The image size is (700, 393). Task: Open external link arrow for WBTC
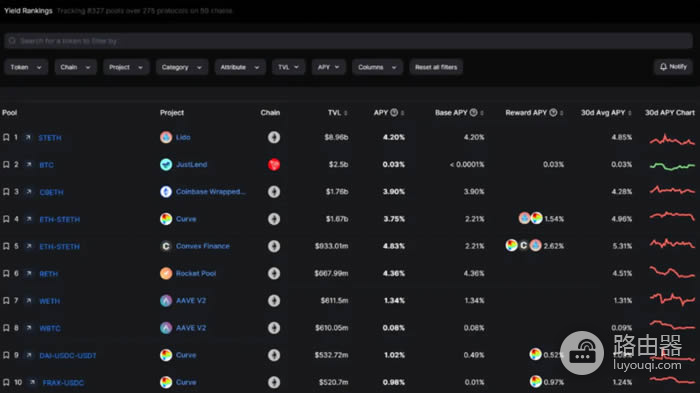[x=29, y=328]
